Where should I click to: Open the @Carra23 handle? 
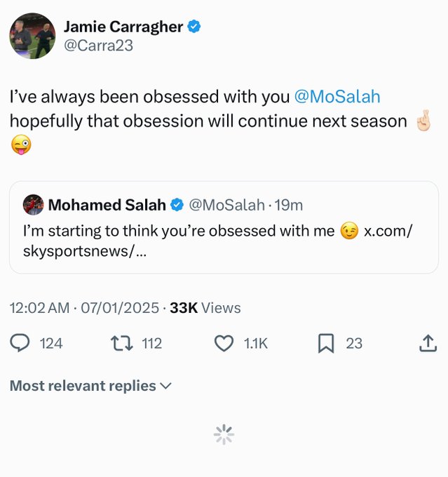tap(98, 46)
